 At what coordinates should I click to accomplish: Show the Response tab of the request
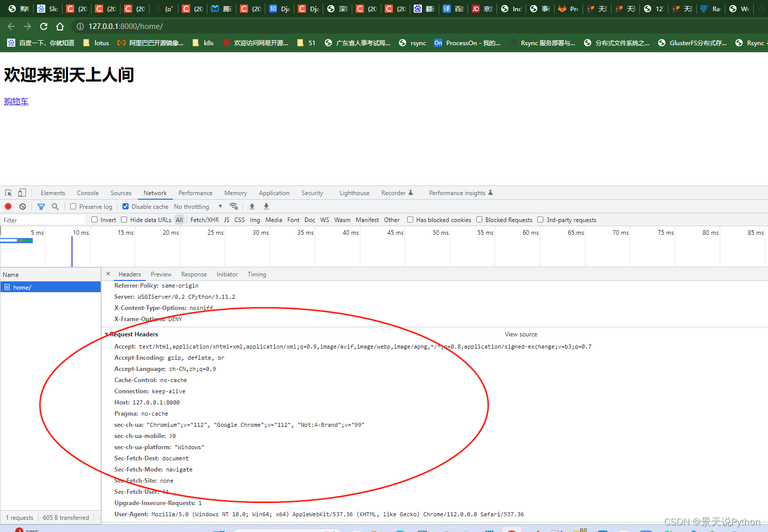[194, 274]
